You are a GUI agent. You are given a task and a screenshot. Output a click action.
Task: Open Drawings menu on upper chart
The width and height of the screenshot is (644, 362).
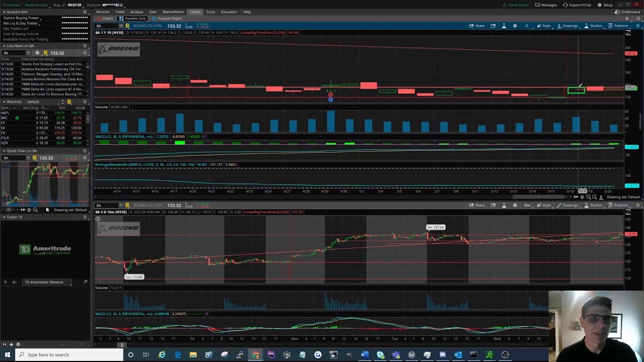pos(567,26)
